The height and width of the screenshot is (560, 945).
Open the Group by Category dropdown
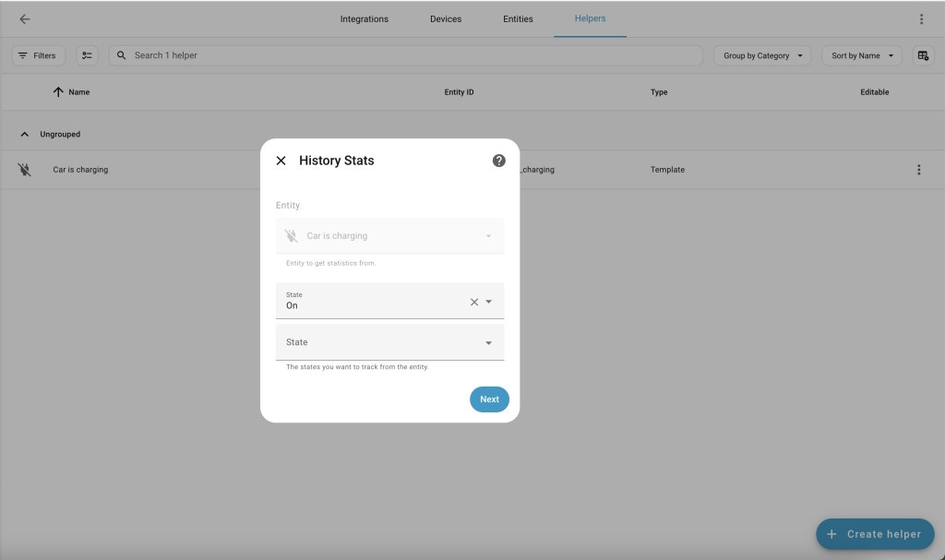click(761, 55)
